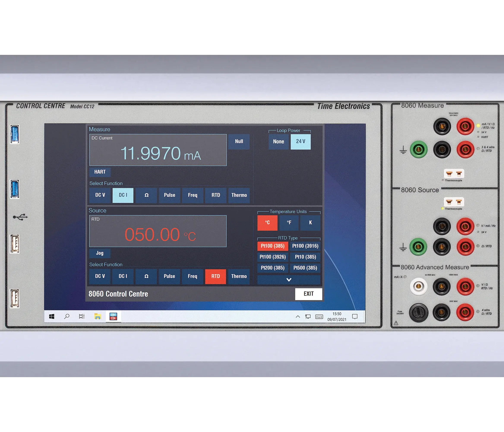504x432 pixels.
Task: Open taskbar search magnifier icon
Action: tap(67, 316)
